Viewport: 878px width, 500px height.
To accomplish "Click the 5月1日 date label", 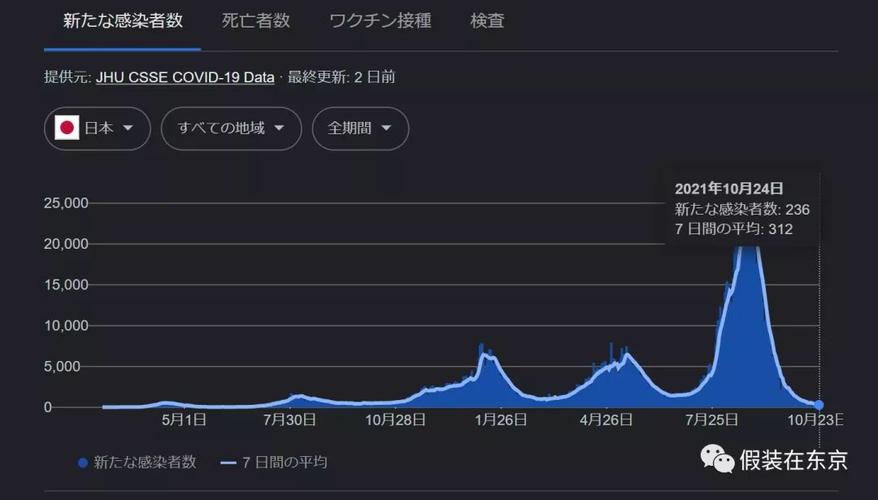I will [x=184, y=419].
